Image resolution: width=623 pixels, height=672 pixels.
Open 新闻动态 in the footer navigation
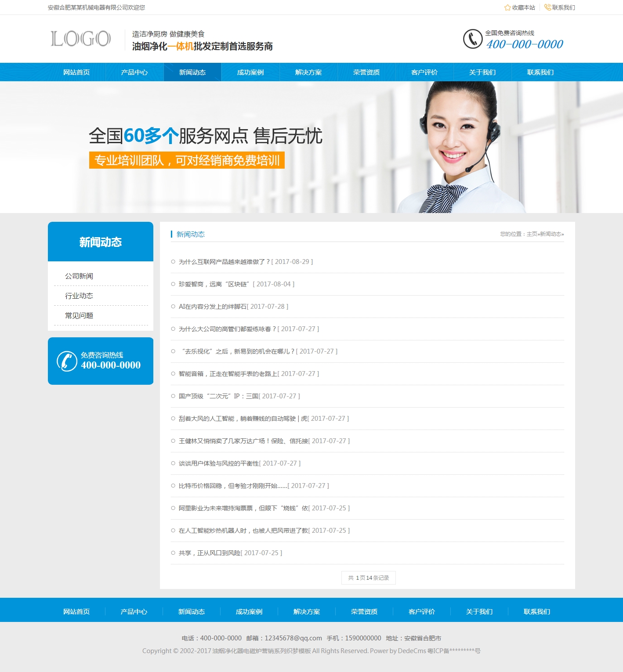pos(192,612)
